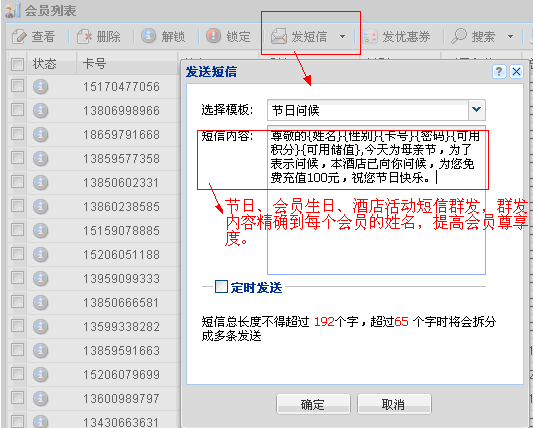Screen dimensions: 535x428
Task: Tick the select-all checkbox in header
Action: click(17, 64)
